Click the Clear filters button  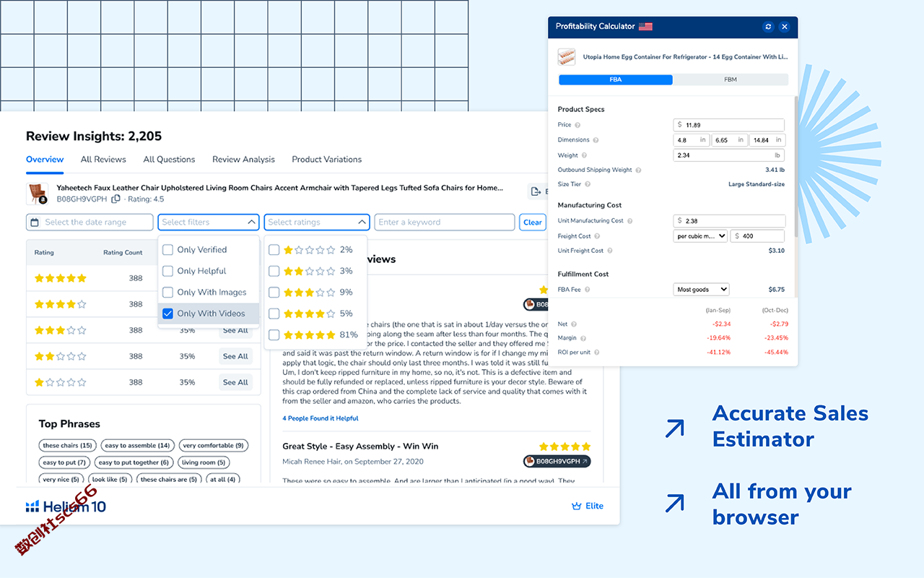coord(533,222)
